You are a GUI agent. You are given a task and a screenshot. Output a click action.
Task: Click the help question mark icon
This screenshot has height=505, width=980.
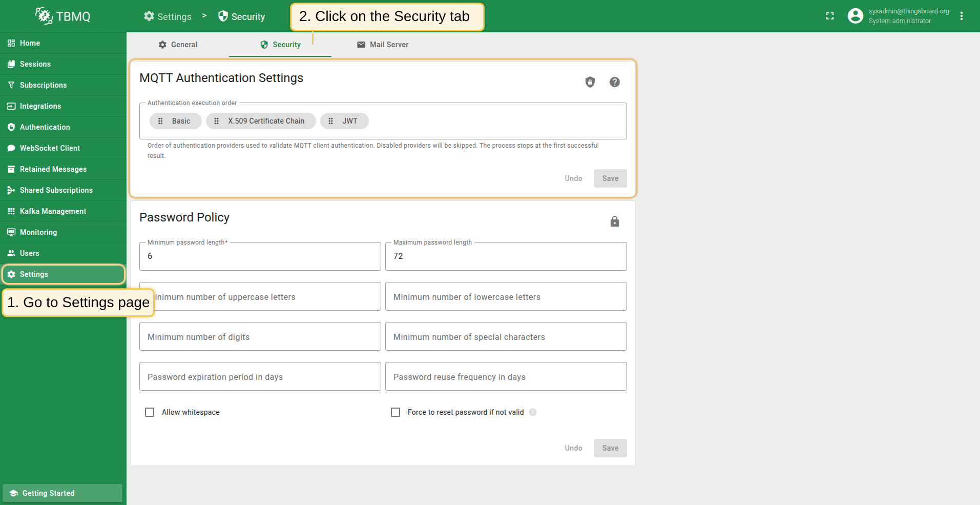coord(614,82)
